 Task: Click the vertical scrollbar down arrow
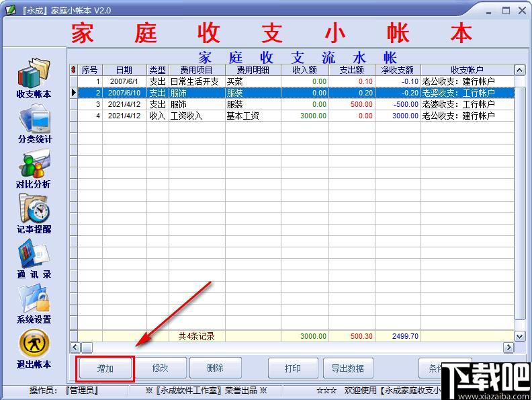519,336
